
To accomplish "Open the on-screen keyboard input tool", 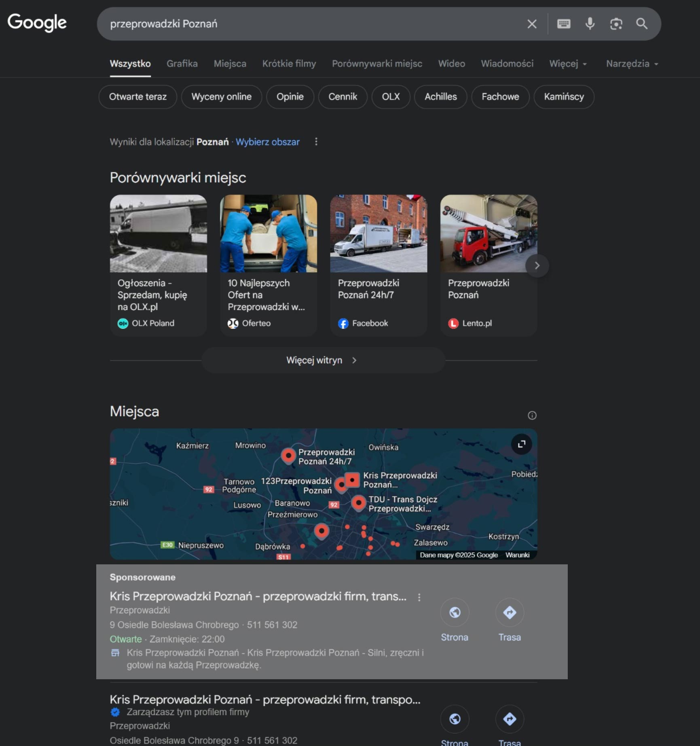I will (564, 24).
